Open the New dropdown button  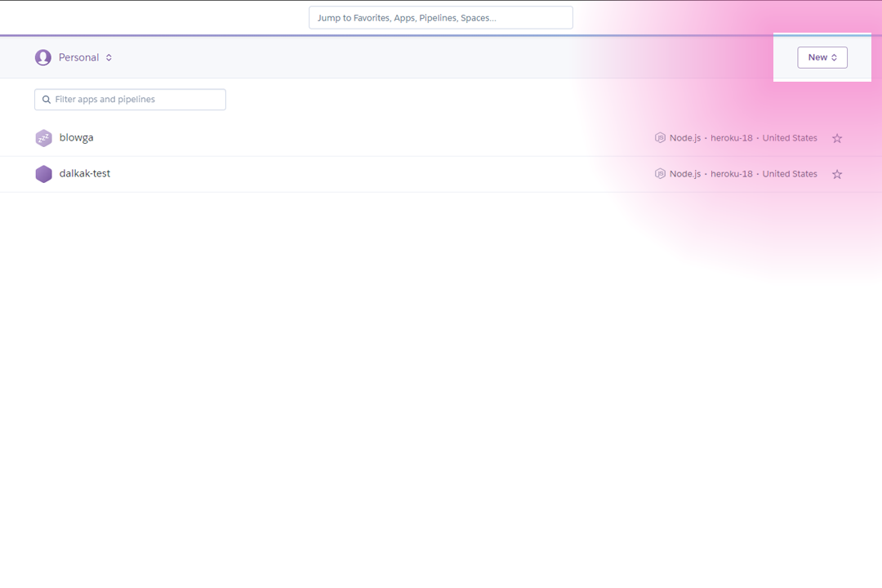(x=822, y=57)
